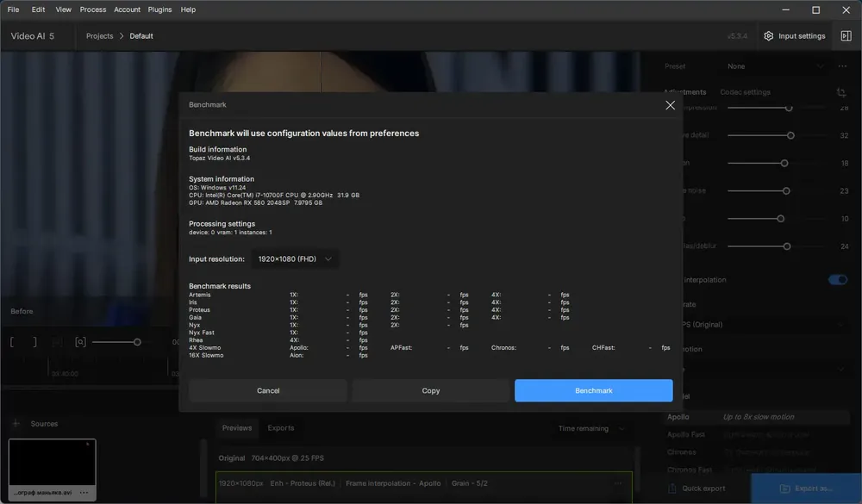862x504 pixels.
Task: Open the Process menu
Action: pos(93,9)
